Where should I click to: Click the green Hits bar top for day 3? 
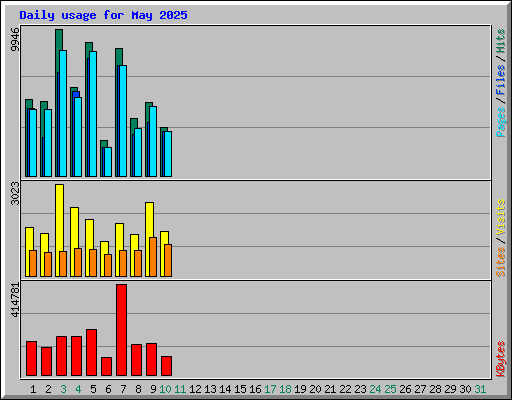59,39
